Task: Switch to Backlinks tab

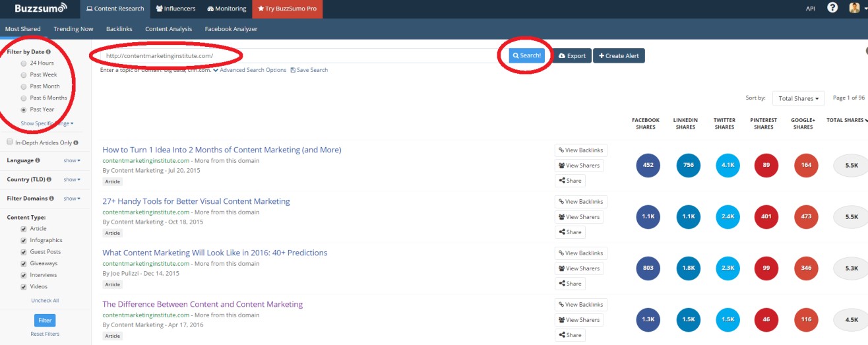Action: (119, 29)
